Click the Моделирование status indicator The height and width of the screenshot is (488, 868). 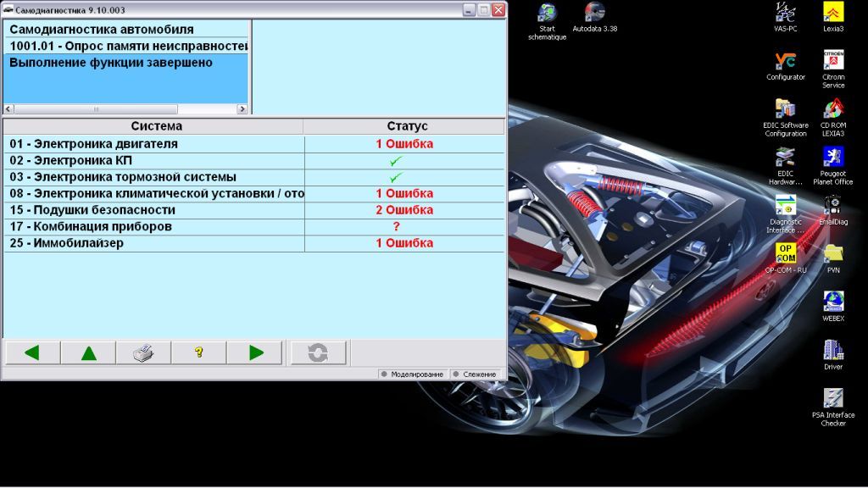pyautogui.click(x=413, y=374)
